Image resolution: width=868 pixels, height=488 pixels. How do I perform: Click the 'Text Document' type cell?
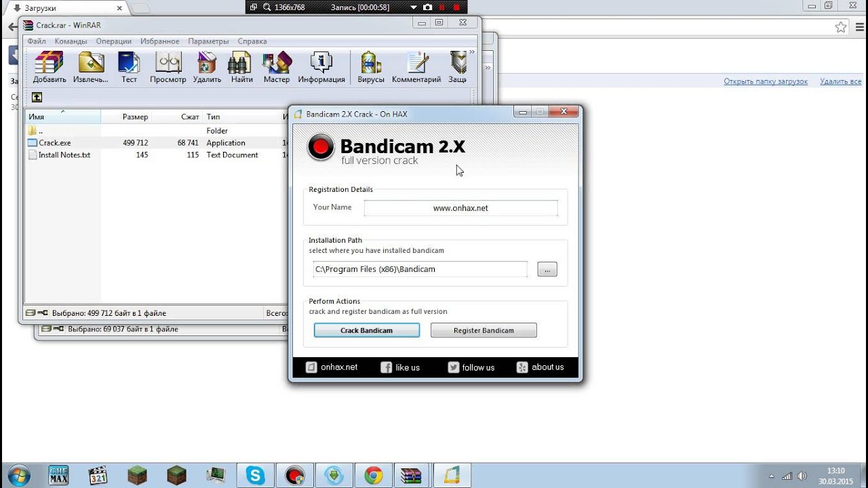[x=232, y=155]
